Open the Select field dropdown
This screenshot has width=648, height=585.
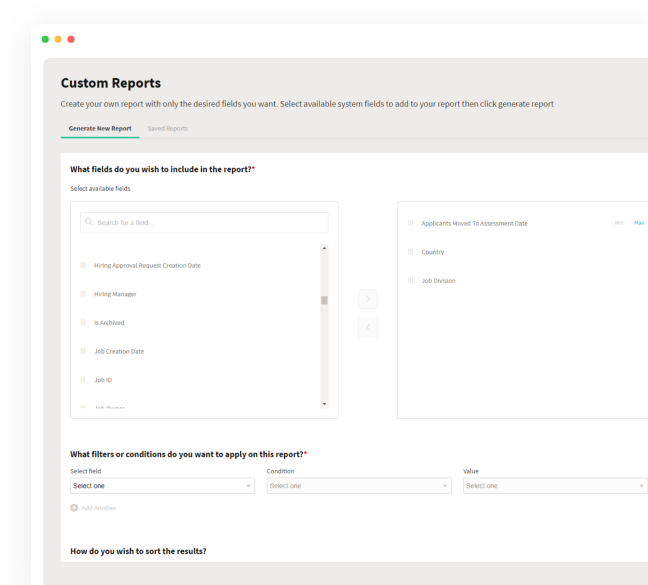pos(162,486)
